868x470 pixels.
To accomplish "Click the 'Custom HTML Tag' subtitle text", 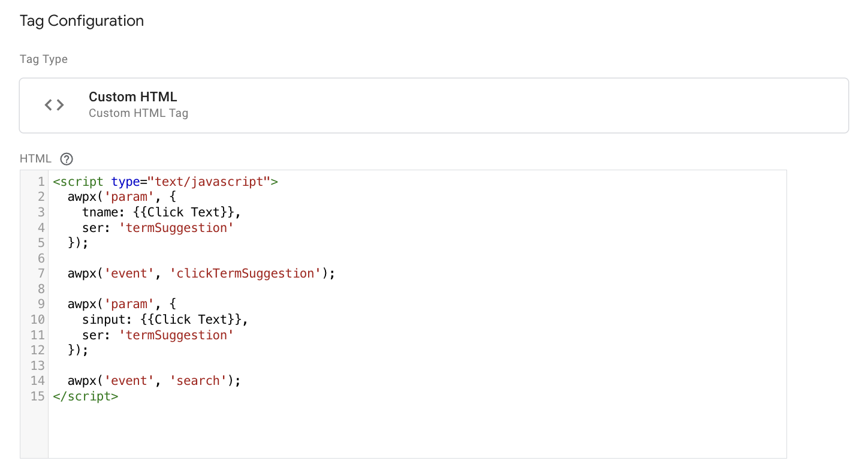I will pos(138,113).
